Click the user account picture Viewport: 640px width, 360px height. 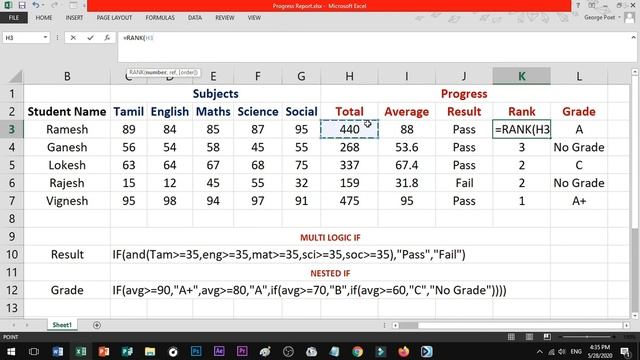[630, 18]
